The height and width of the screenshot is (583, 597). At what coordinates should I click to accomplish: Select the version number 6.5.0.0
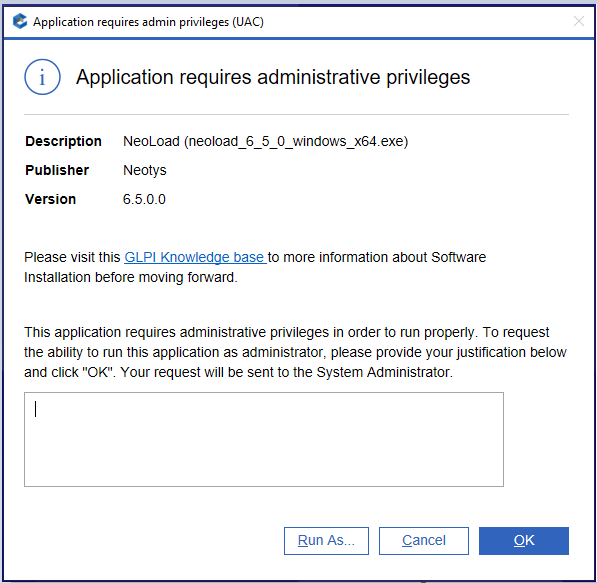point(144,199)
